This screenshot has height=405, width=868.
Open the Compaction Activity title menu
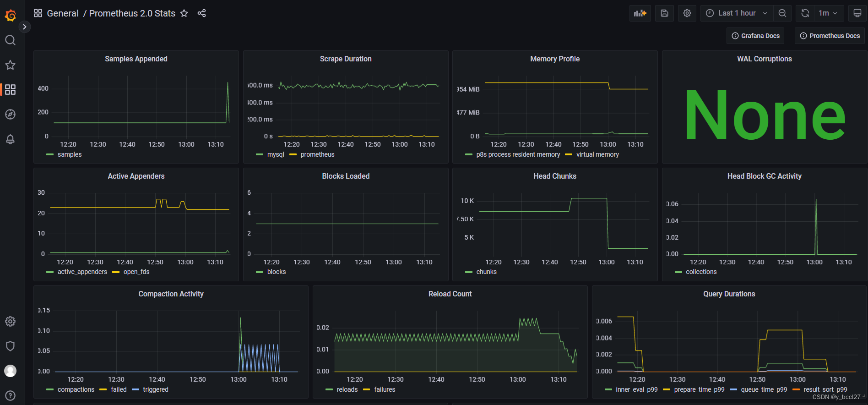[x=171, y=294]
